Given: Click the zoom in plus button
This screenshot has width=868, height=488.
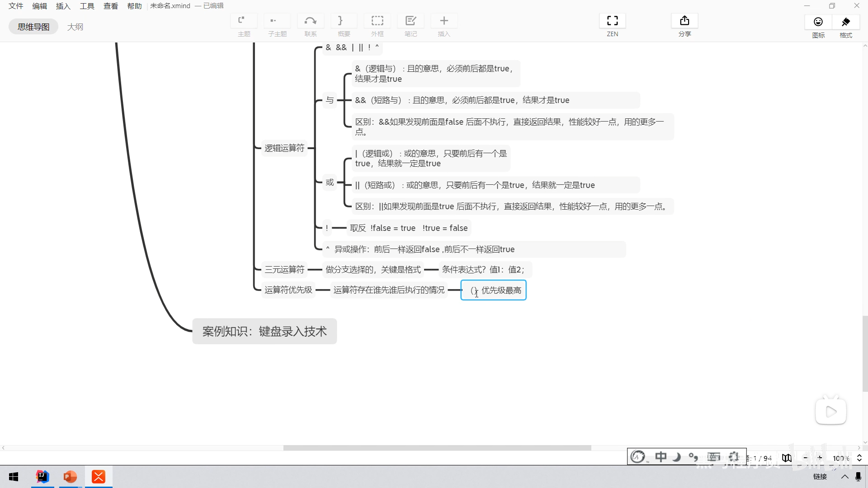Looking at the screenshot, I should (x=820, y=458).
